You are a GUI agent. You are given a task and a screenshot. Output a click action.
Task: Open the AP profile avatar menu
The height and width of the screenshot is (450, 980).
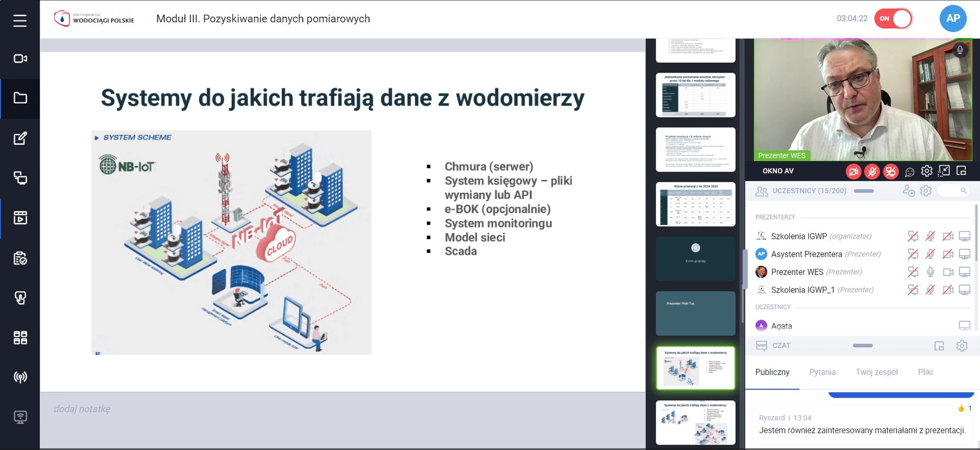952,18
